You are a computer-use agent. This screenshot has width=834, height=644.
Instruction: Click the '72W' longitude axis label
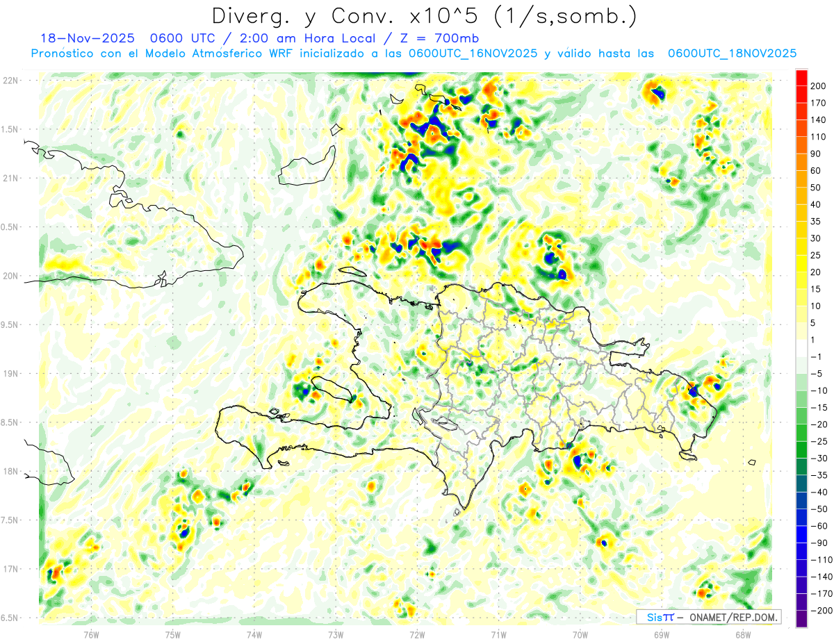click(417, 634)
